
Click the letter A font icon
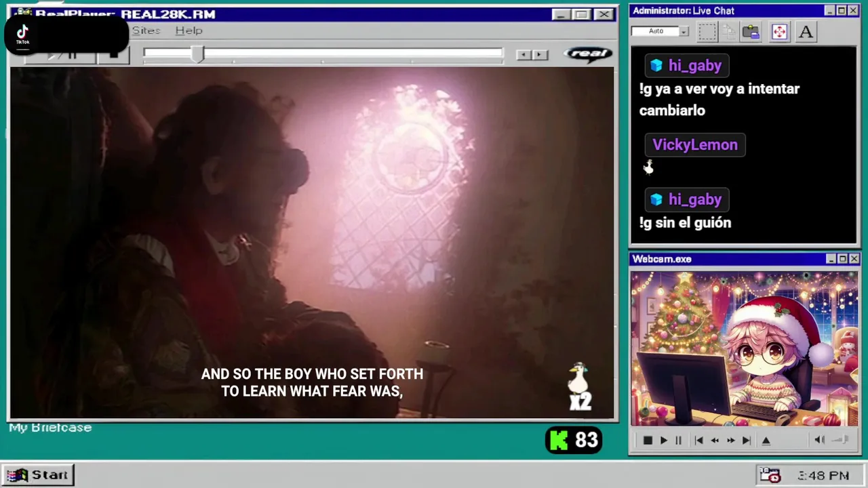(x=806, y=31)
